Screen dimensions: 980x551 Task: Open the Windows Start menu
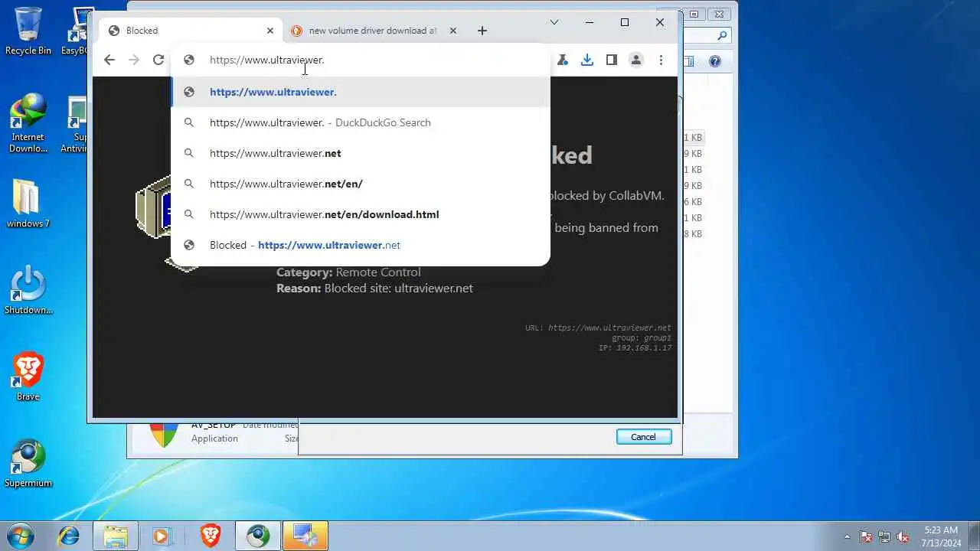pyautogui.click(x=21, y=536)
